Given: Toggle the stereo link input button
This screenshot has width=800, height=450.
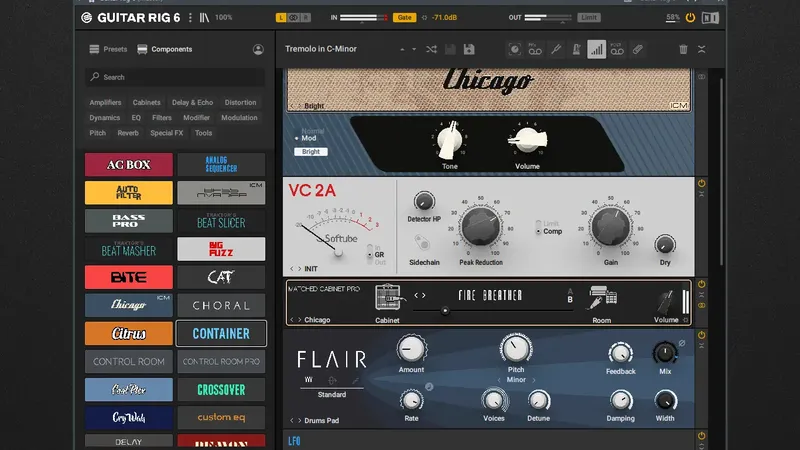Looking at the screenshot, I should point(293,17).
